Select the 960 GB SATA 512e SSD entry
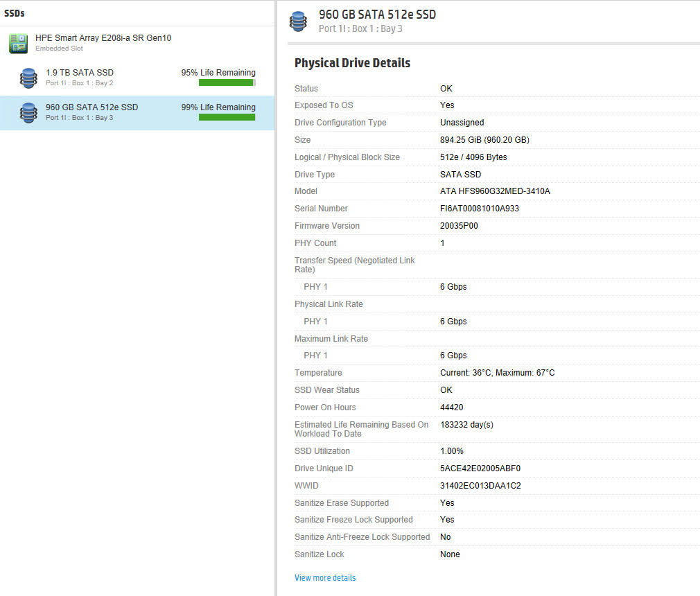The height and width of the screenshot is (596, 700). (x=91, y=107)
